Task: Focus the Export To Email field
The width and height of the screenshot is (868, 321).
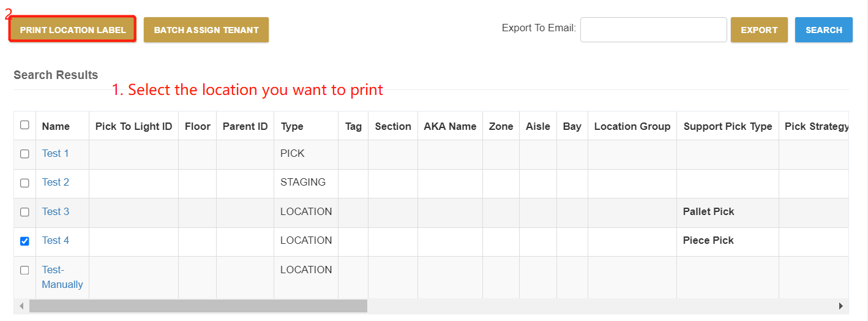Action: [653, 29]
